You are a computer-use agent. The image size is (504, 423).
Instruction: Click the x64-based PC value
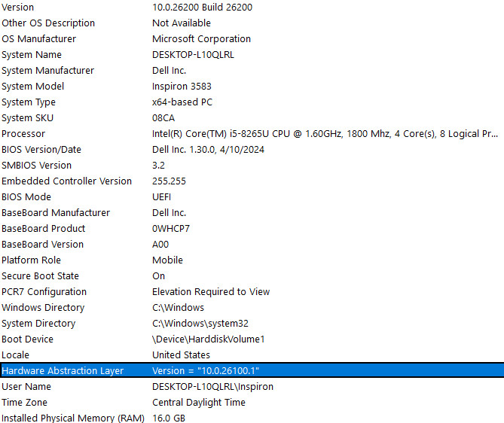click(182, 102)
